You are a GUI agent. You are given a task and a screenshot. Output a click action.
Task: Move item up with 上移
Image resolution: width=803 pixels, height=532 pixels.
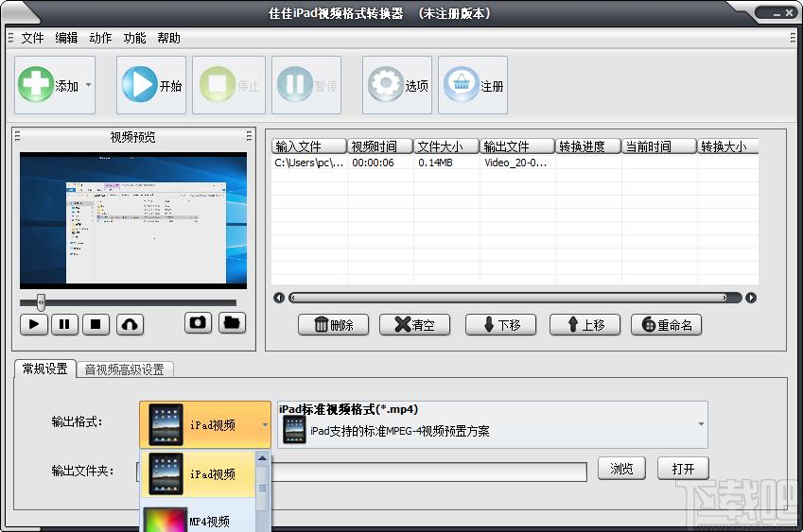(585, 325)
